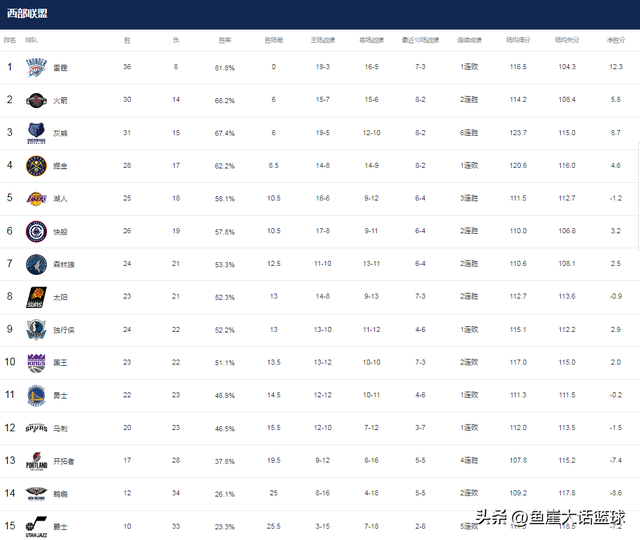Open the 掘金 team name link
Screen dimensions: 640x540
coord(60,166)
